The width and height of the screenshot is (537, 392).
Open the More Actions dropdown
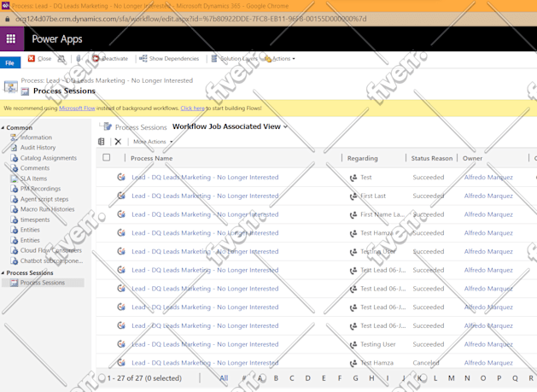pos(153,142)
